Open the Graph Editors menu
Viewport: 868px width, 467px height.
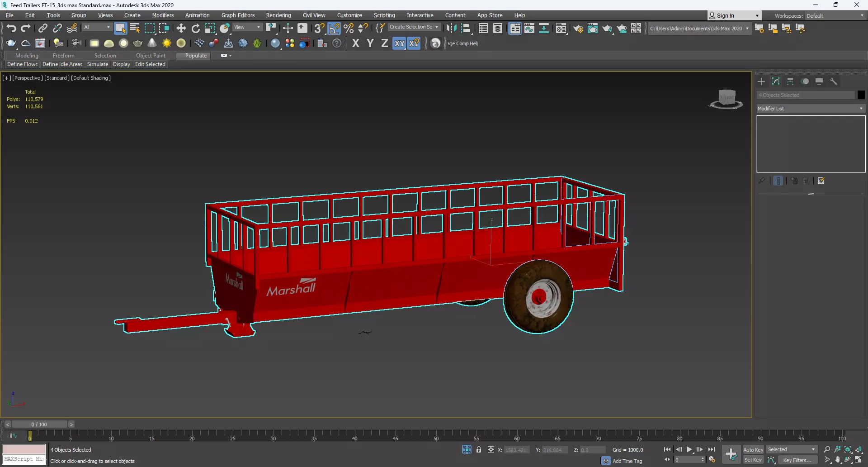238,15
